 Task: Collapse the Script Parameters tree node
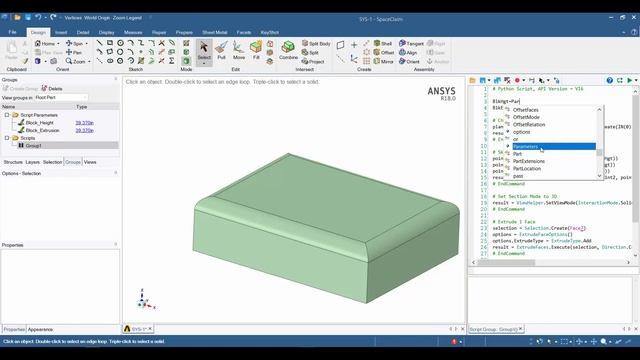click(7, 115)
